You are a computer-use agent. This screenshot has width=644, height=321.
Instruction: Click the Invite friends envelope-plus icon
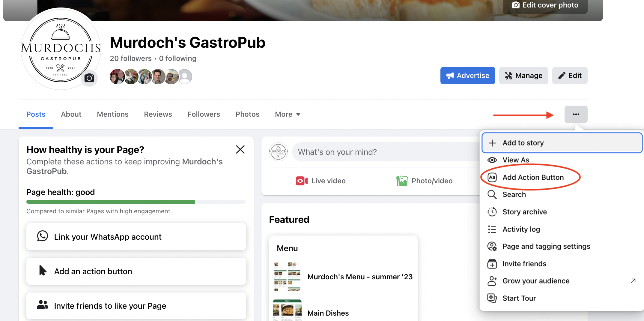coord(492,264)
